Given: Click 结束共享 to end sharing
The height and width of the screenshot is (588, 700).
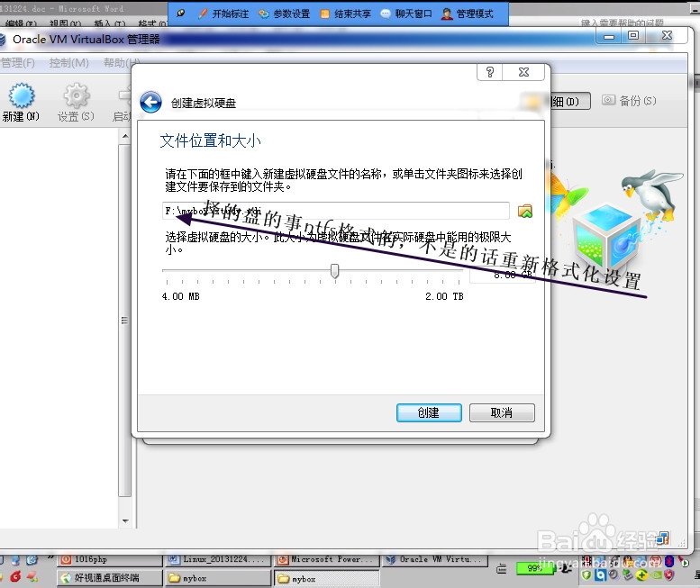Looking at the screenshot, I should pyautogui.click(x=346, y=14).
